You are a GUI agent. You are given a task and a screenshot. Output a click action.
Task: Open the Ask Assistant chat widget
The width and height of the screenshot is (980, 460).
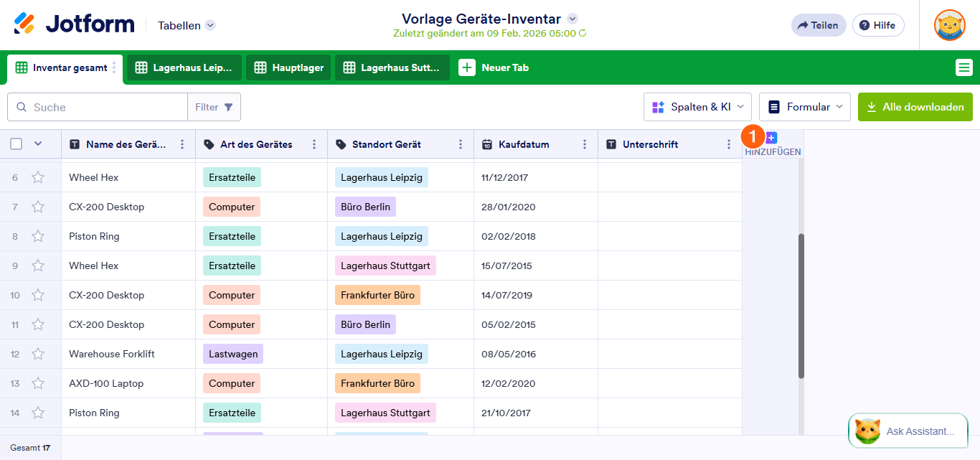908,431
